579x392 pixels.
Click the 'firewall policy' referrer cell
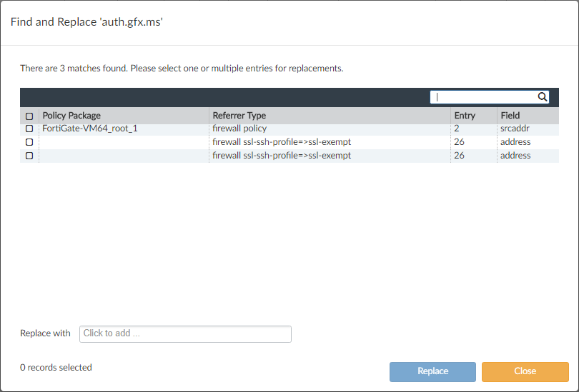[239, 129]
